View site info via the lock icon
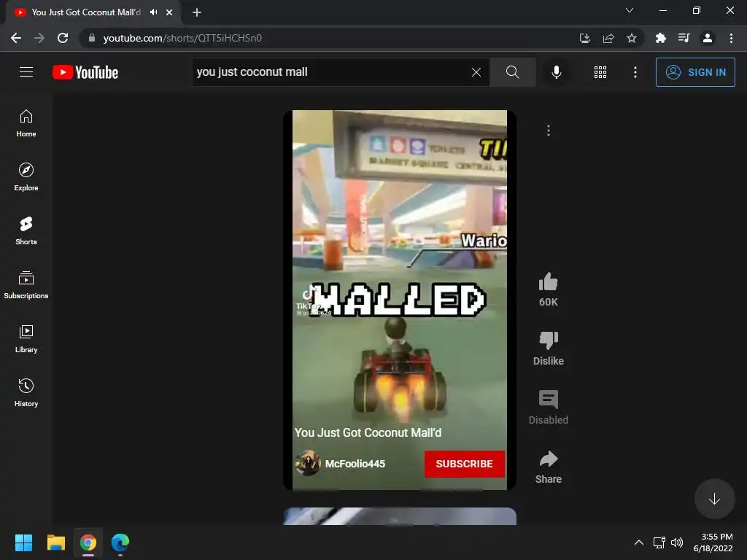Image resolution: width=747 pixels, height=560 pixels. [92, 38]
